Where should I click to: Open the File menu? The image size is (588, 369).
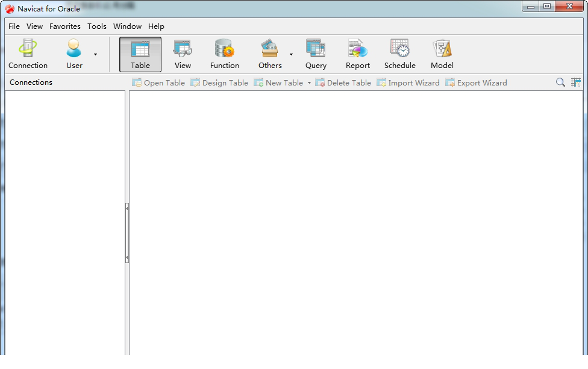[14, 26]
